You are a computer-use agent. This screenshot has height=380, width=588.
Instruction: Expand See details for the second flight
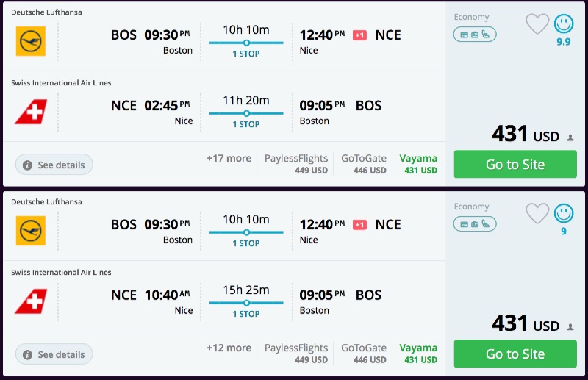point(54,354)
